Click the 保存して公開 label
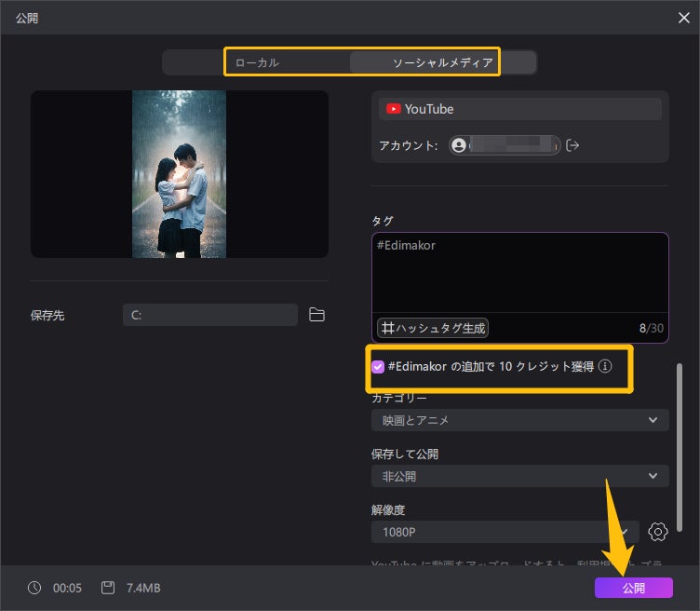Image resolution: width=700 pixels, height=611 pixels. coord(405,454)
